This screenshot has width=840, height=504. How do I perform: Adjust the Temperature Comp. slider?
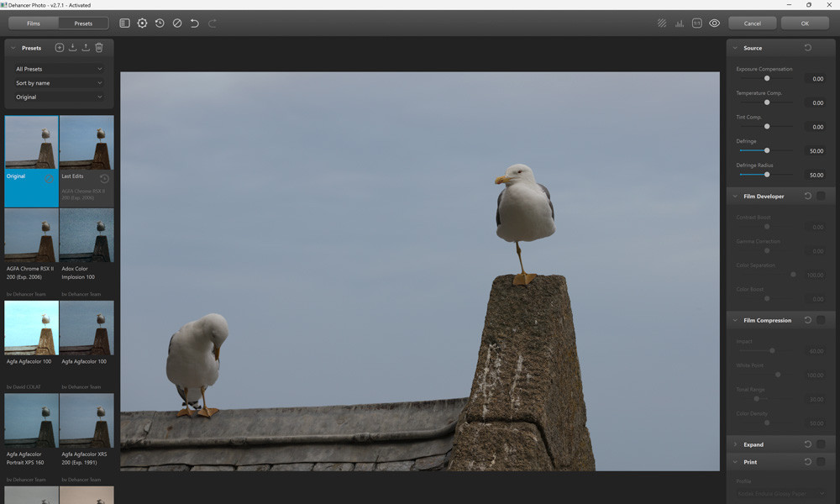coord(767,102)
